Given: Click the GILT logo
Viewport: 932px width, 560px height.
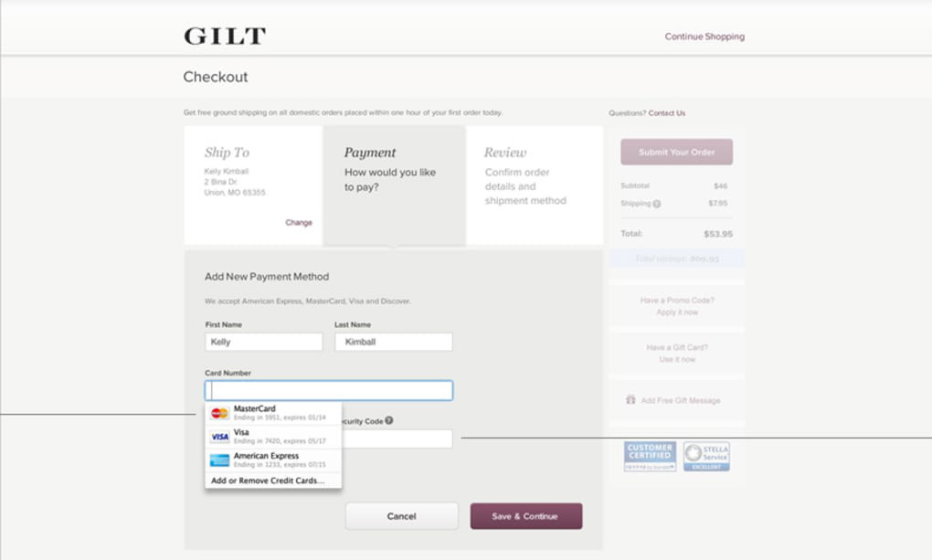Looking at the screenshot, I should click(225, 37).
